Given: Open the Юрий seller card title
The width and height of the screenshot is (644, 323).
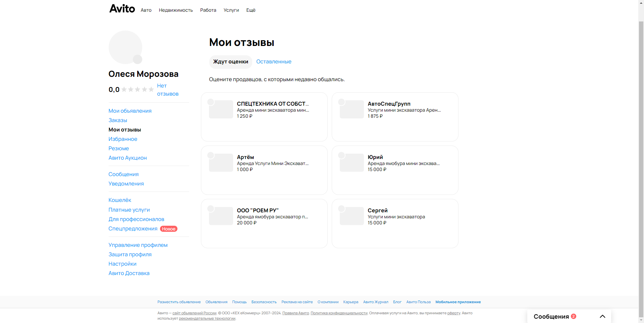Looking at the screenshot, I should point(375,157).
